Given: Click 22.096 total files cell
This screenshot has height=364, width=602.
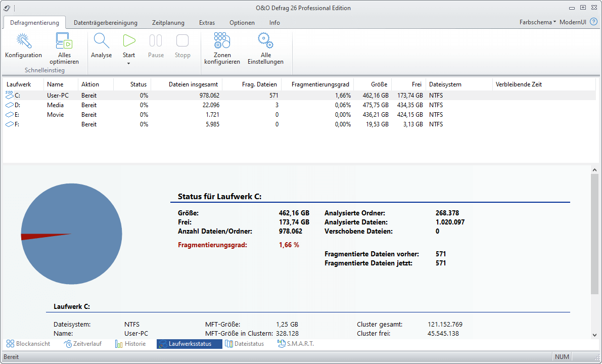Looking at the screenshot, I should tap(211, 105).
